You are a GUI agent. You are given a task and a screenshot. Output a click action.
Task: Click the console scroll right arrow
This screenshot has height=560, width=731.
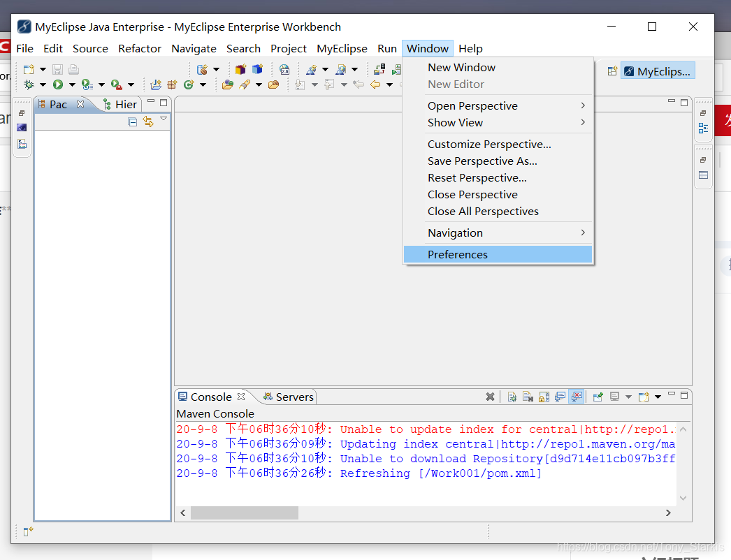pos(668,513)
